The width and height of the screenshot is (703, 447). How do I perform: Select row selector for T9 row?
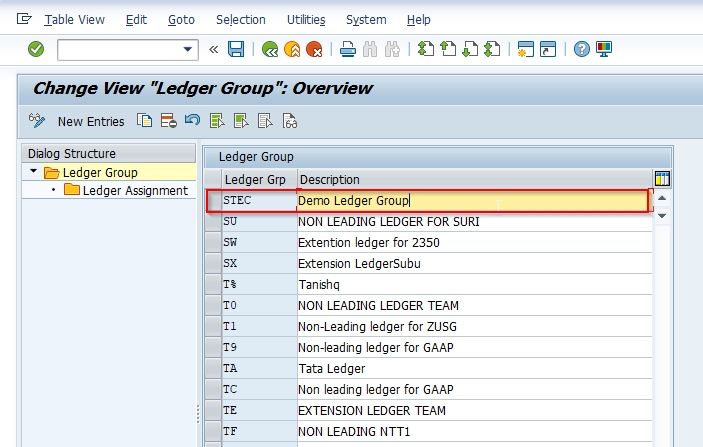click(x=213, y=347)
